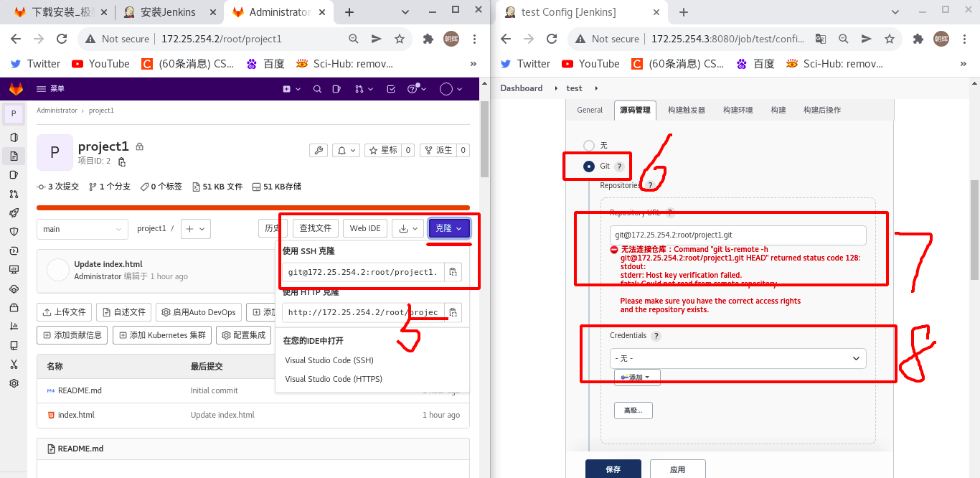Open the GitLab 菜单 hamburger menu
980x478 pixels.
coord(51,89)
